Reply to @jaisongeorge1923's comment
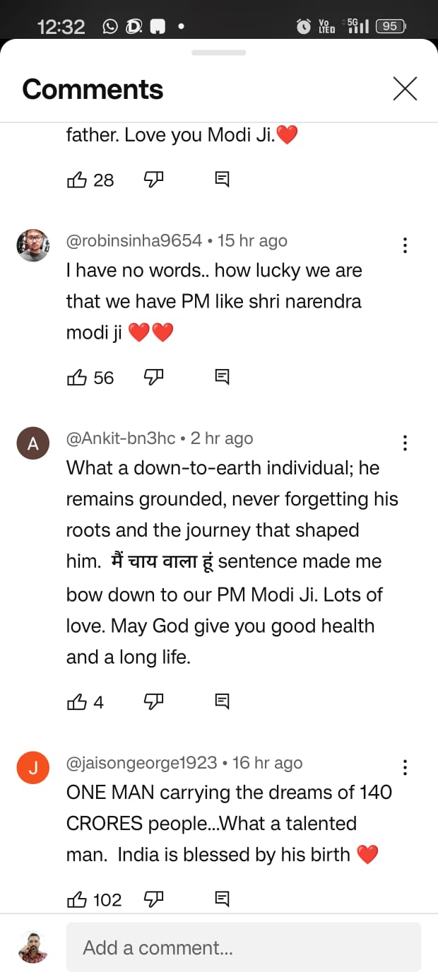438x980 pixels. (x=222, y=899)
